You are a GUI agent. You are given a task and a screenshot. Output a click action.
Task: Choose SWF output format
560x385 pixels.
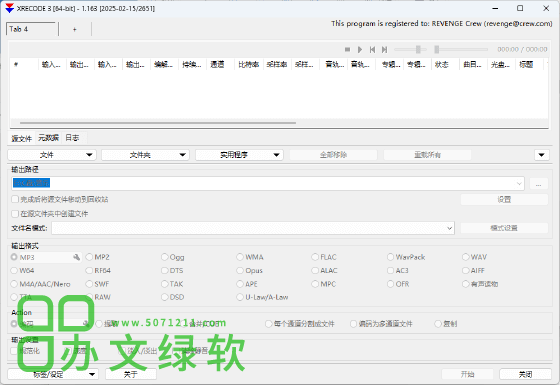tap(98, 284)
